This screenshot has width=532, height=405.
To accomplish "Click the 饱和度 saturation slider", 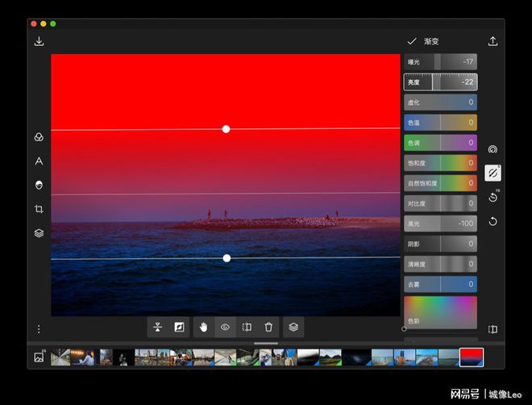I will click(440, 163).
